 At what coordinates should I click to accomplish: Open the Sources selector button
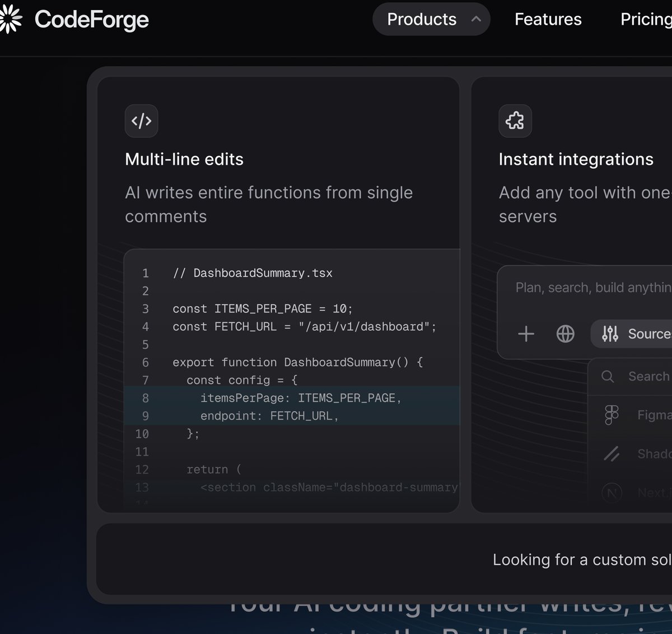pos(632,334)
